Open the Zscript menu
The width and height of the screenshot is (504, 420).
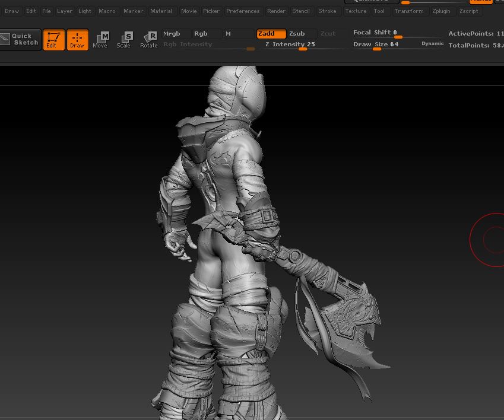pos(468,11)
